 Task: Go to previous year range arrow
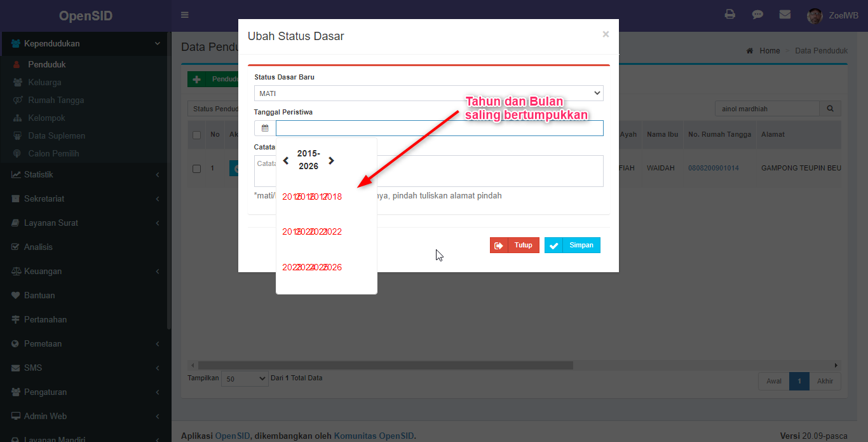tap(286, 161)
